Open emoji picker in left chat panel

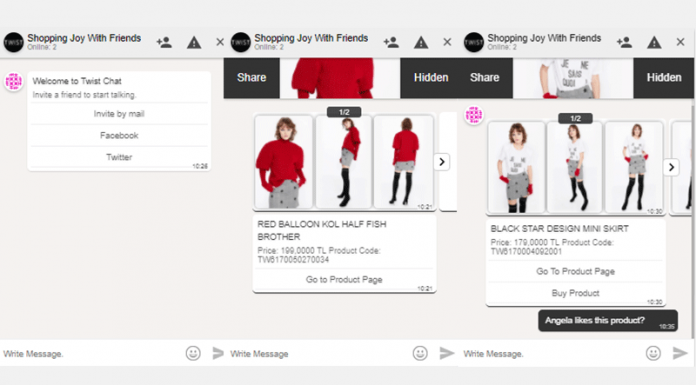(193, 353)
